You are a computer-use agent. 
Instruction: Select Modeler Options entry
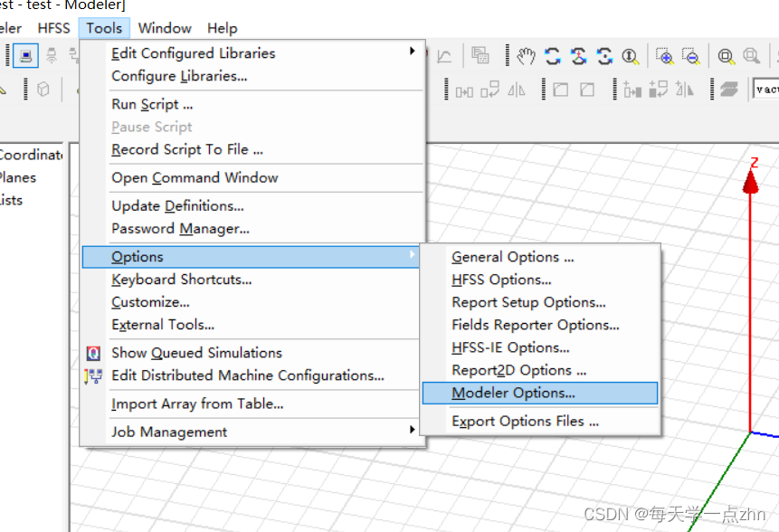pyautogui.click(x=540, y=393)
